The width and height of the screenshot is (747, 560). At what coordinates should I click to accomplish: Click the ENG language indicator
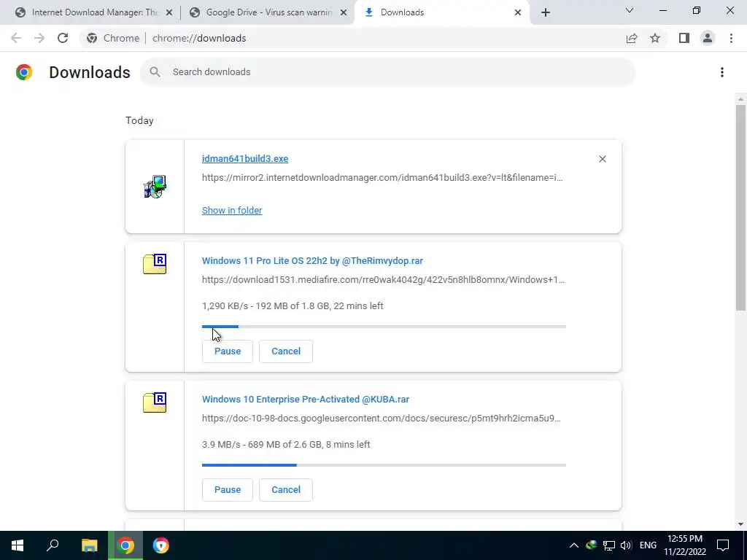648,545
